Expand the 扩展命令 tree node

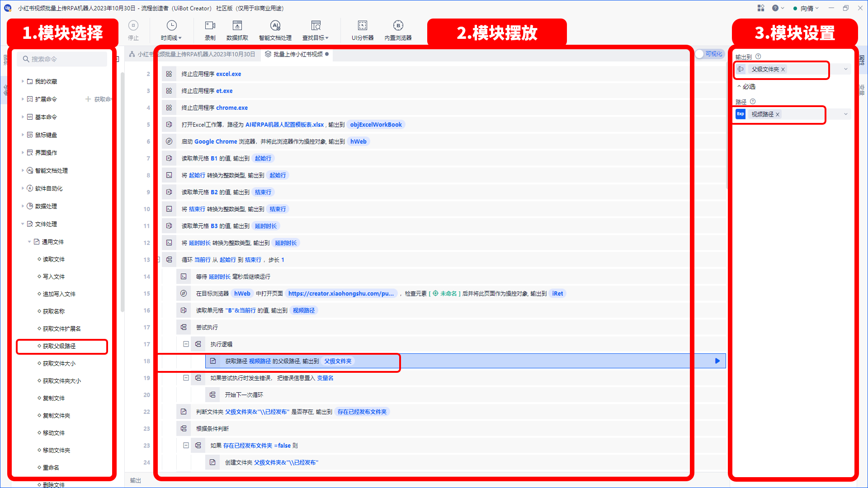23,99
